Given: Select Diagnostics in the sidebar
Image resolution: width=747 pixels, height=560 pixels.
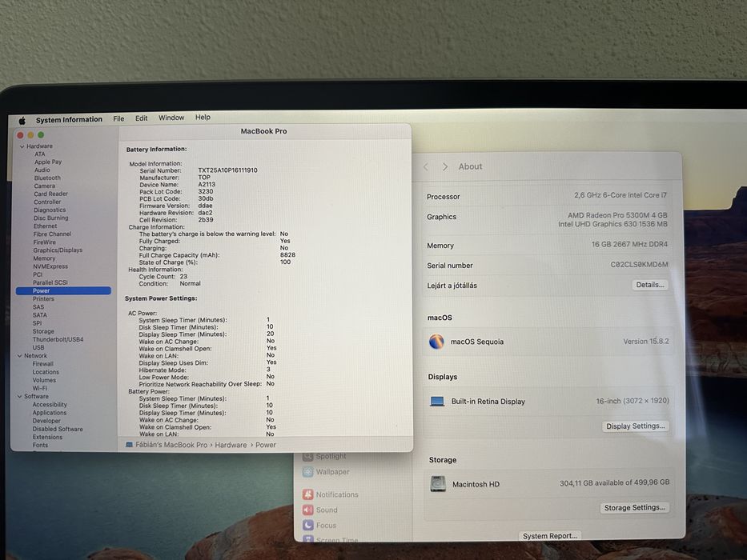Looking at the screenshot, I should click(50, 210).
